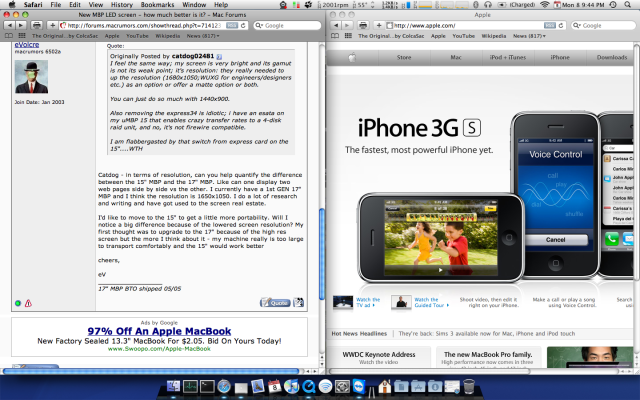Open Google search options in Apple window

576,25
